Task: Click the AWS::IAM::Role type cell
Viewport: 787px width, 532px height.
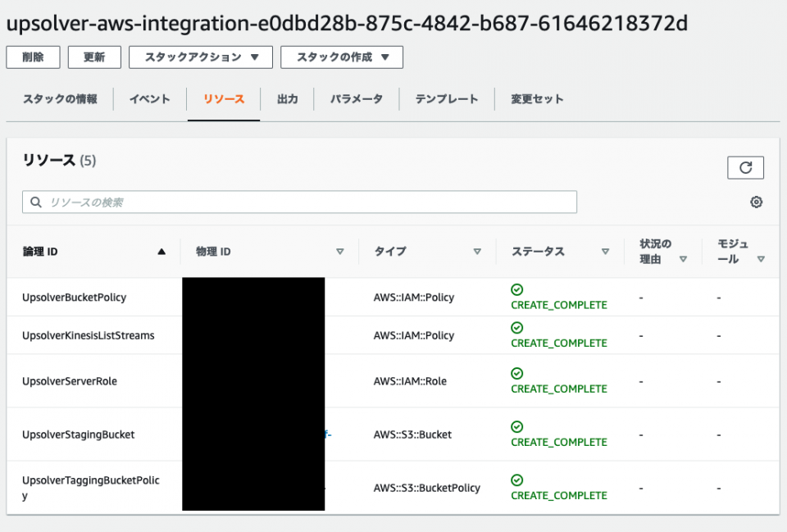Action: pyautogui.click(x=410, y=381)
